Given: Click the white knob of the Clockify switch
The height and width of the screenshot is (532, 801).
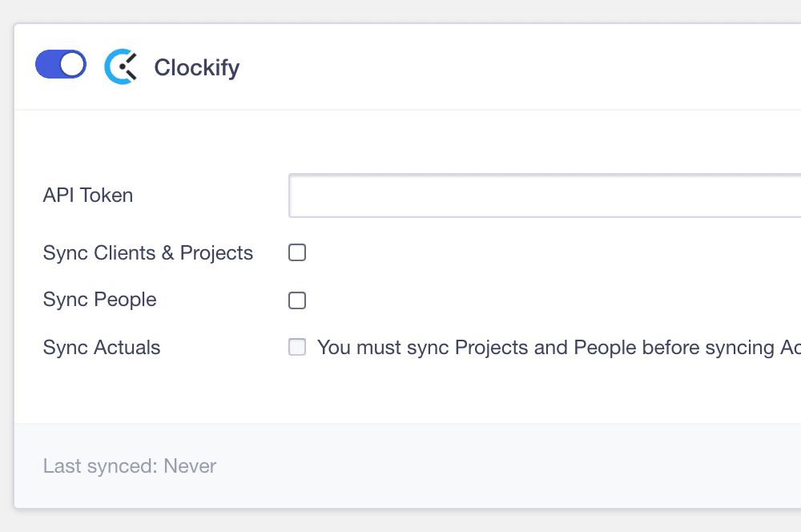Looking at the screenshot, I should (x=72, y=65).
